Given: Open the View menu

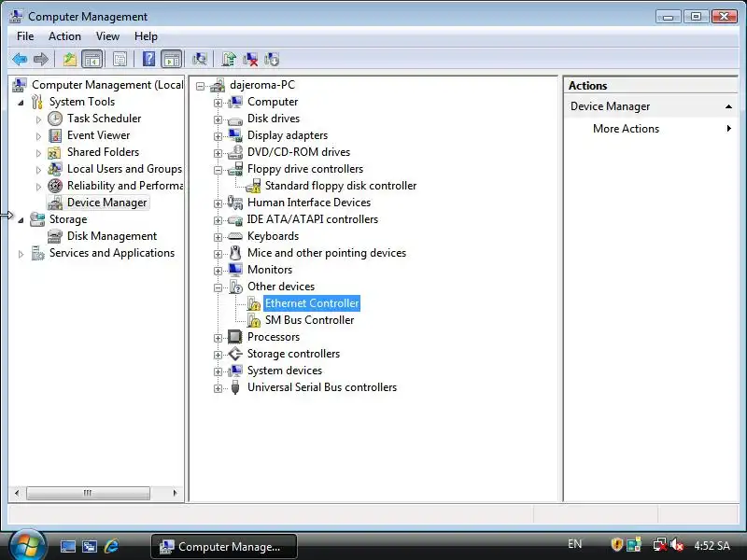Looking at the screenshot, I should [x=107, y=36].
